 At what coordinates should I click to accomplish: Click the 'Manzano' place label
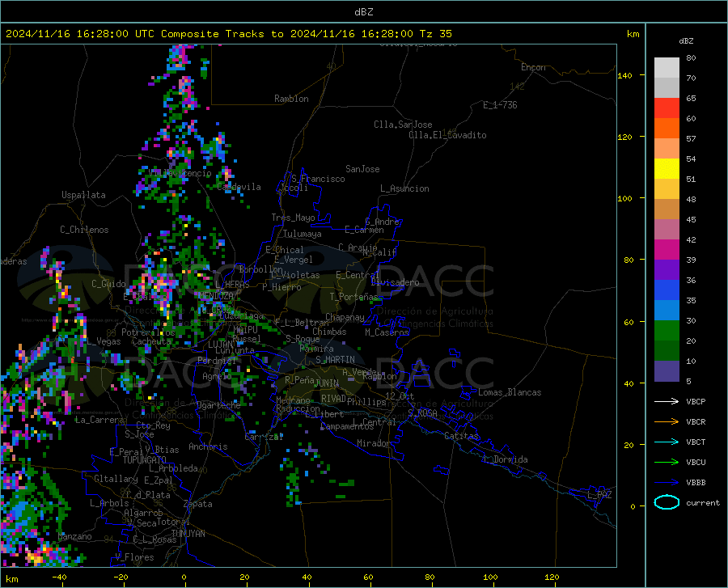click(74, 536)
